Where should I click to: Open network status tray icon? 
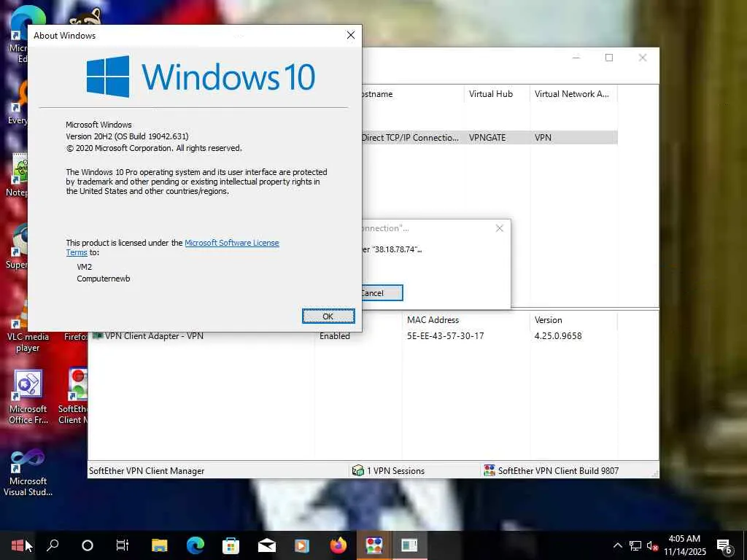[x=635, y=545]
